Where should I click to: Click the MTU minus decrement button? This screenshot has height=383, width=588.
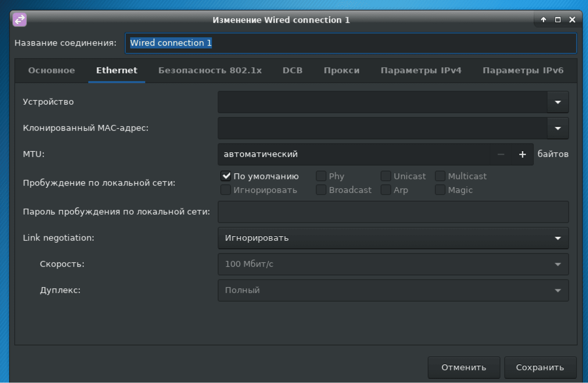(x=501, y=154)
